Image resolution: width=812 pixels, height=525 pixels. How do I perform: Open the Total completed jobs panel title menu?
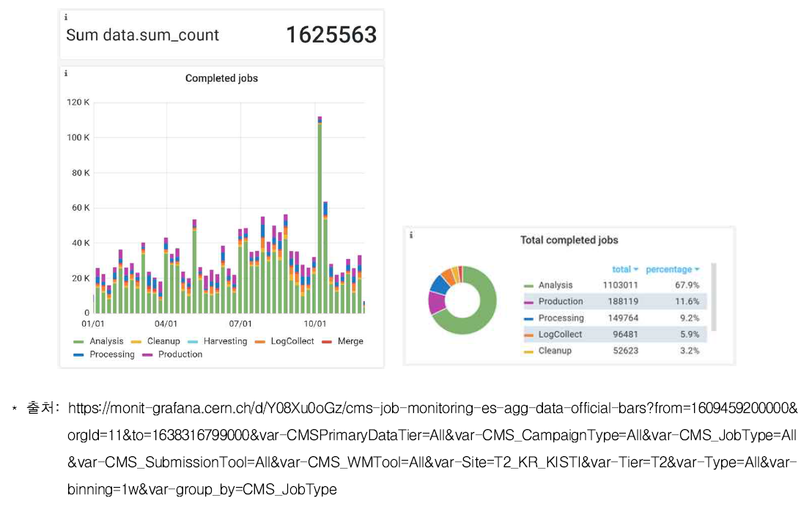[x=569, y=240]
